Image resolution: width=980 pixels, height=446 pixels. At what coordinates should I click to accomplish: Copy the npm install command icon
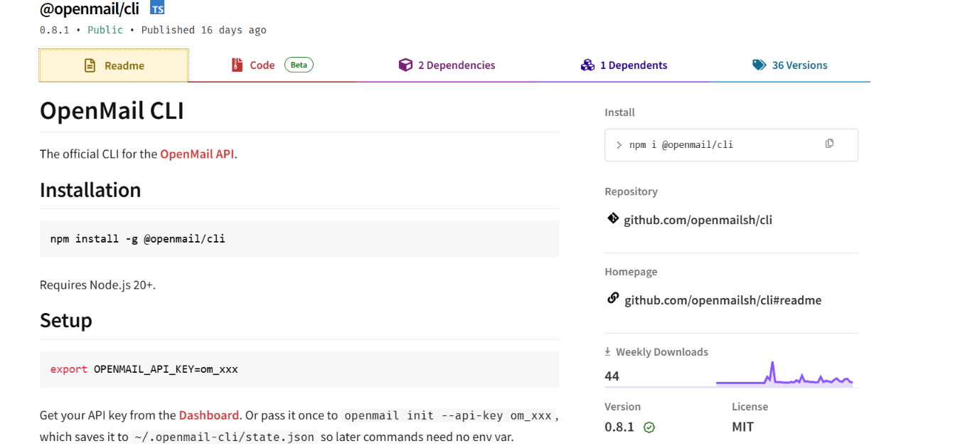click(x=829, y=144)
